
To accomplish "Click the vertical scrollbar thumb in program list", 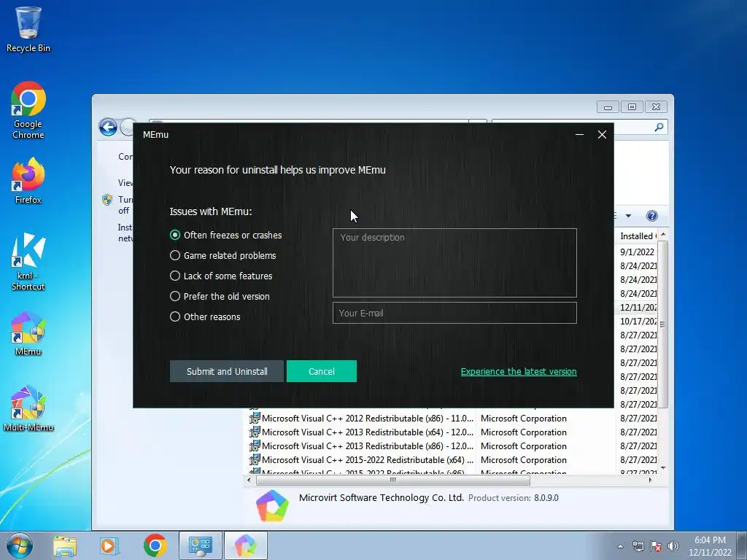I will click(x=662, y=324).
